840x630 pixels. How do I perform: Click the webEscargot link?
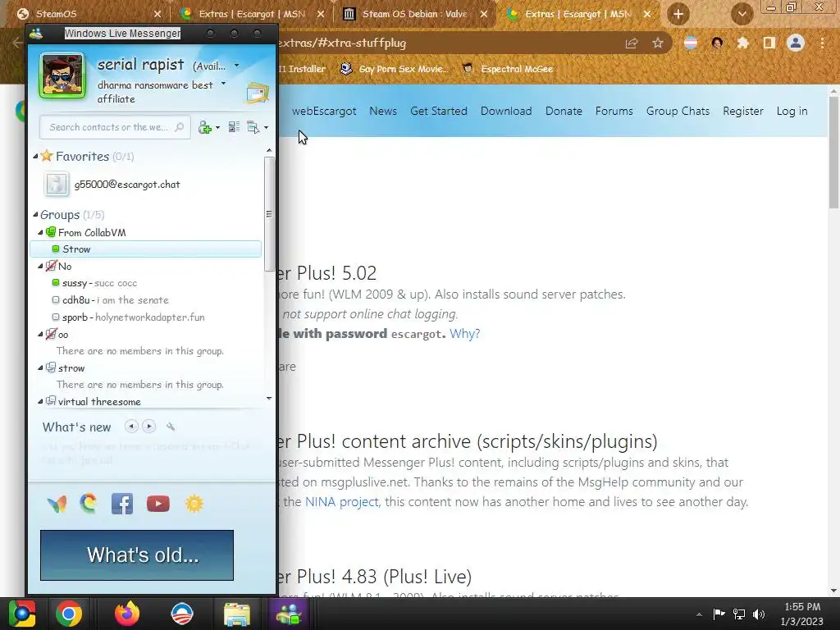[324, 111]
